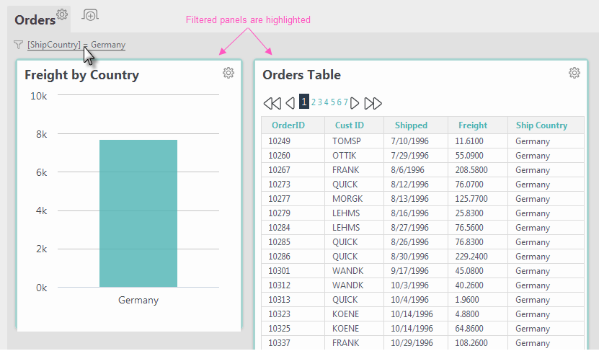Sort by Cust ID column header
This screenshot has height=364, width=599.
(x=350, y=125)
